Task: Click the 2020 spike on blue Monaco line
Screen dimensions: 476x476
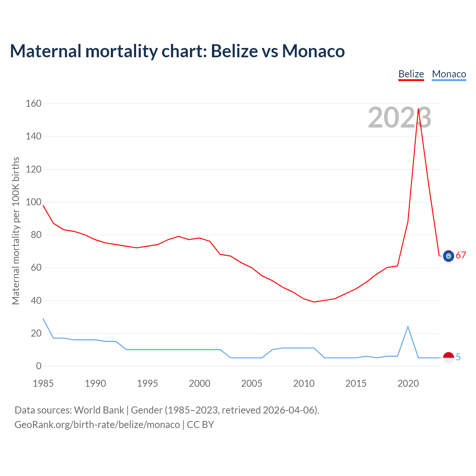Action: pos(408,327)
